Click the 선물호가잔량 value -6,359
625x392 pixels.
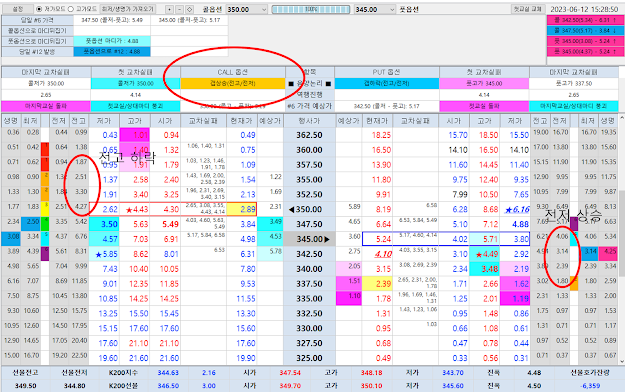tap(590, 386)
